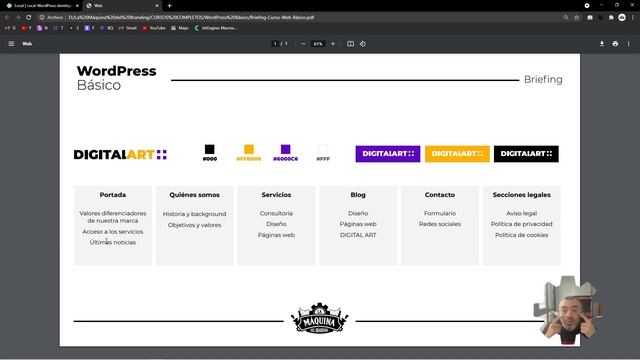Image resolution: width=640 pixels, height=360 pixels.
Task: Select the Web PDF tab
Action: [x=122, y=6]
